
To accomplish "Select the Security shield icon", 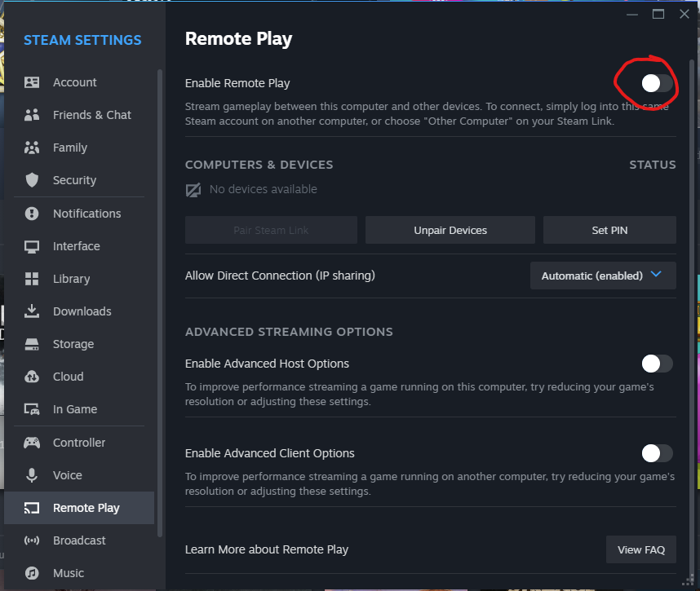I will pyautogui.click(x=32, y=180).
